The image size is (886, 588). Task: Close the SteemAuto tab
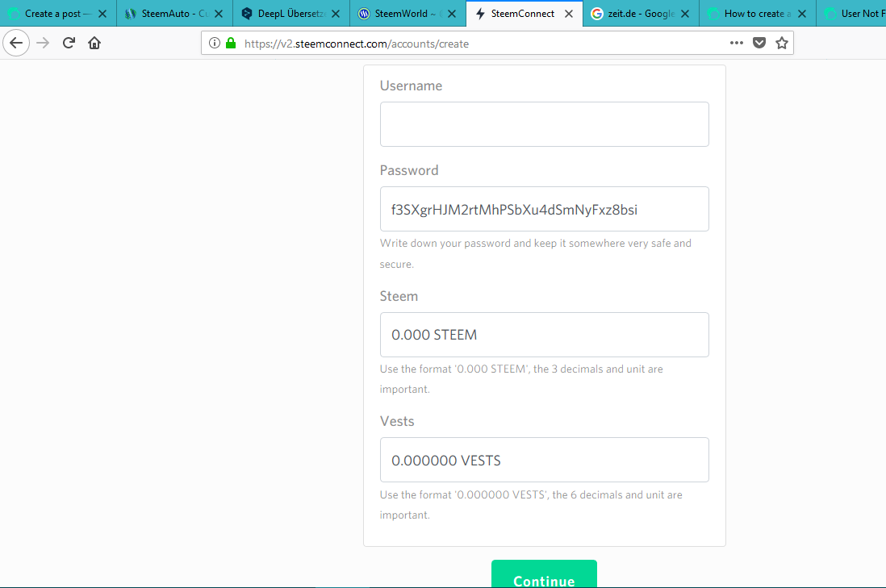(x=219, y=14)
